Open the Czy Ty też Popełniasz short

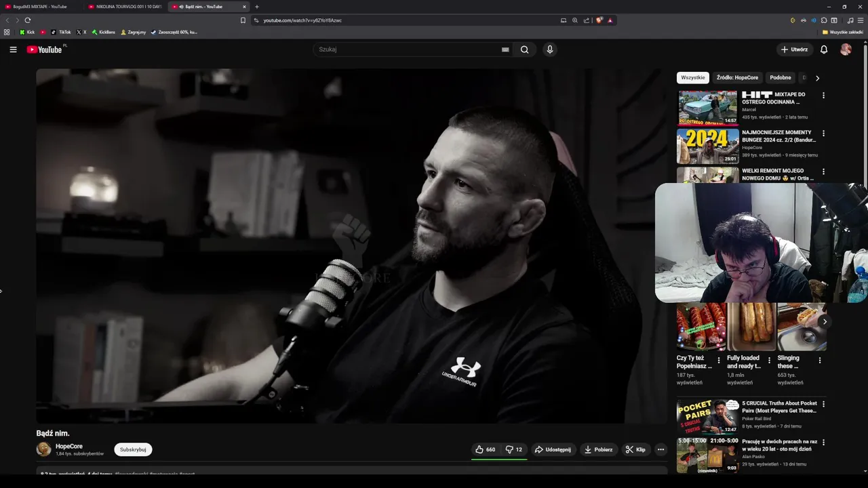[x=701, y=327]
